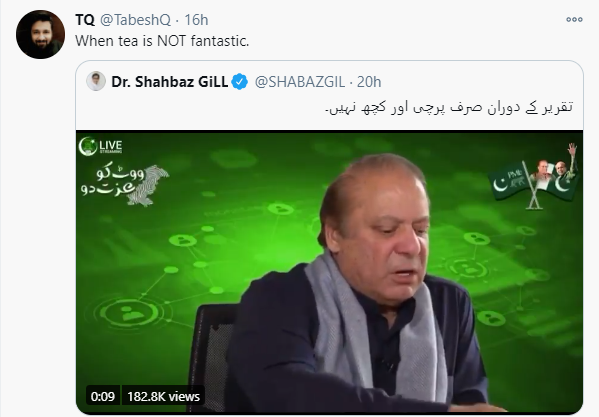Open the quoted tweet's Urdu text
The image size is (599, 417).
click(x=449, y=107)
